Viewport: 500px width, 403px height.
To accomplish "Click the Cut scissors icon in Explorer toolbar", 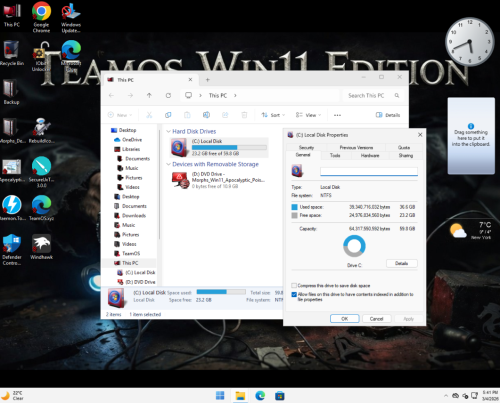I will pyautogui.click(x=149, y=115).
